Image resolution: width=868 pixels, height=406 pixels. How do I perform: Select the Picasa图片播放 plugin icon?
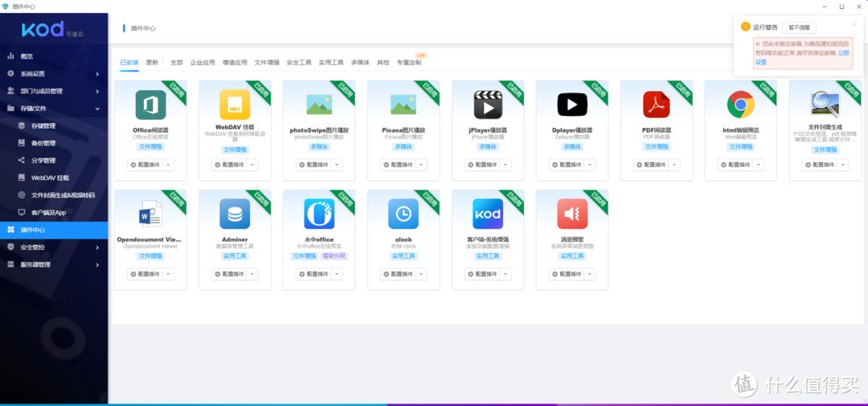(x=403, y=105)
